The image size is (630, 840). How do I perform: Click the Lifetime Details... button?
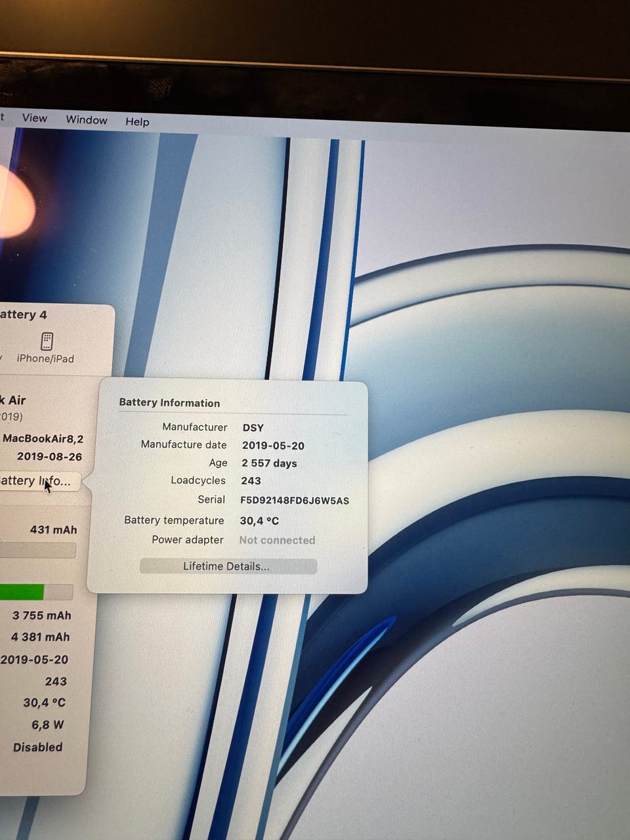228,566
